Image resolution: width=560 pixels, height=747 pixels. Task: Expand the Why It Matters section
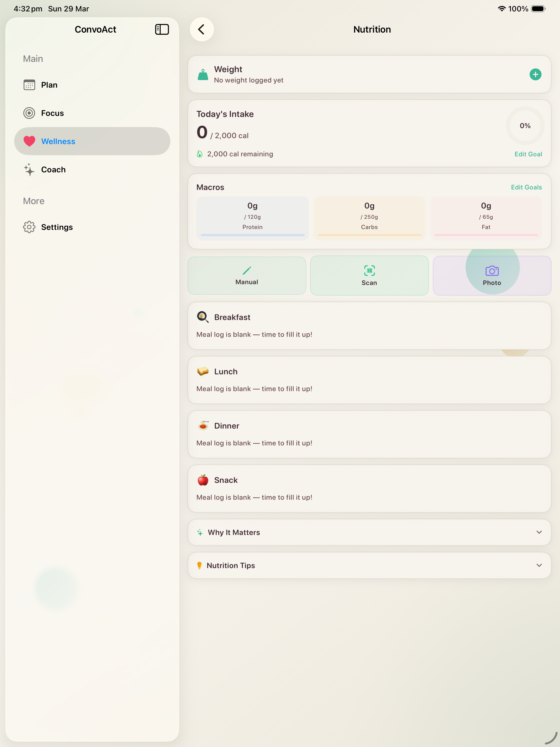click(x=369, y=532)
